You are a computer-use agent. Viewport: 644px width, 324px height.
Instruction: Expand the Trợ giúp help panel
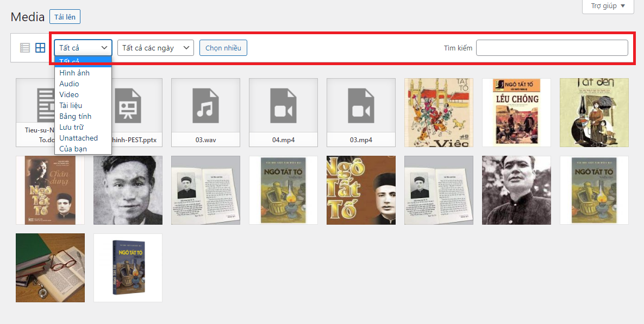pos(608,7)
